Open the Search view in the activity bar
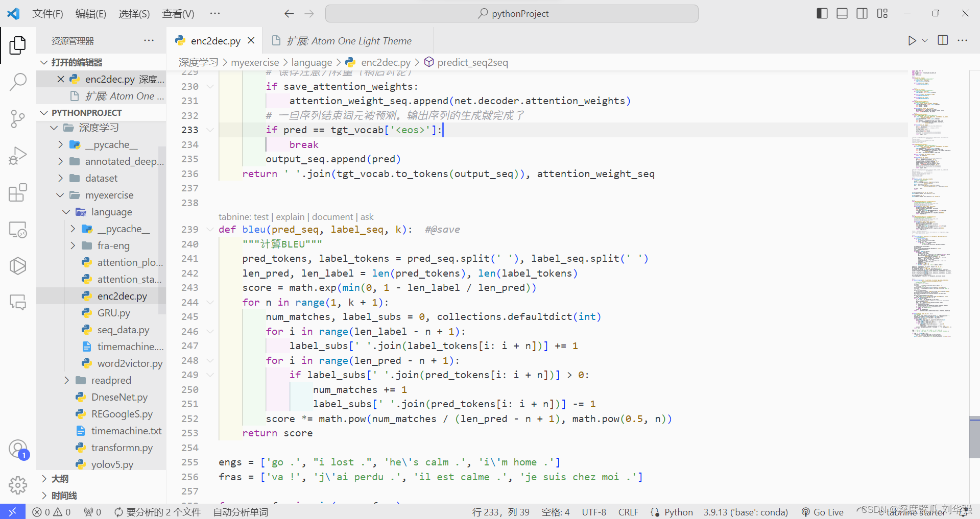980x519 pixels. [18, 82]
